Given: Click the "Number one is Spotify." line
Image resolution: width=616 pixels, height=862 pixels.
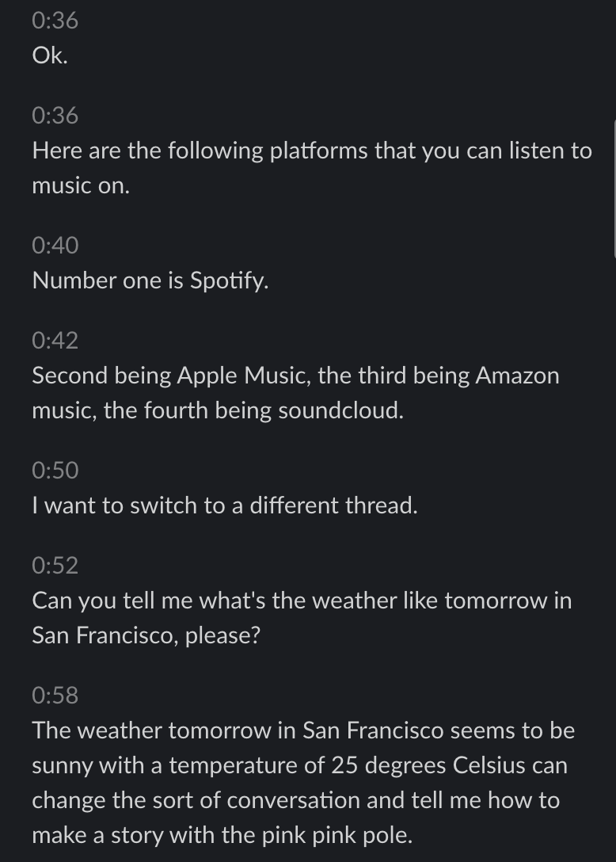Looking at the screenshot, I should pos(150,280).
